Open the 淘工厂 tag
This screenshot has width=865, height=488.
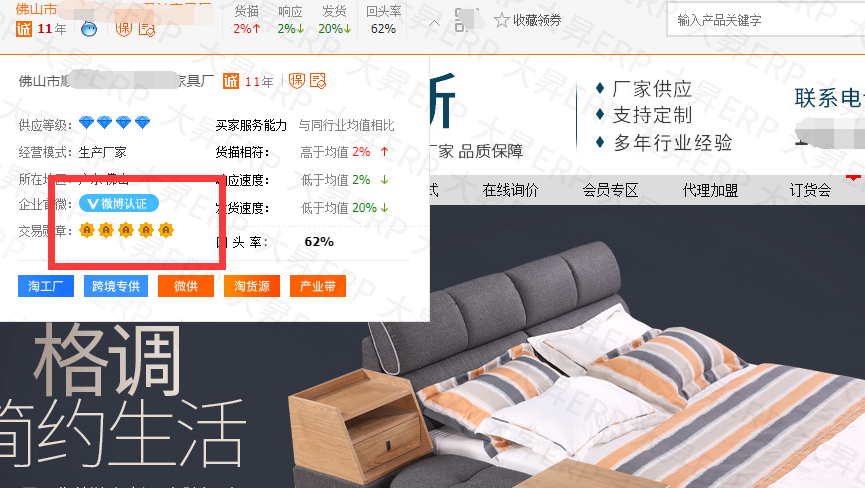(46, 286)
